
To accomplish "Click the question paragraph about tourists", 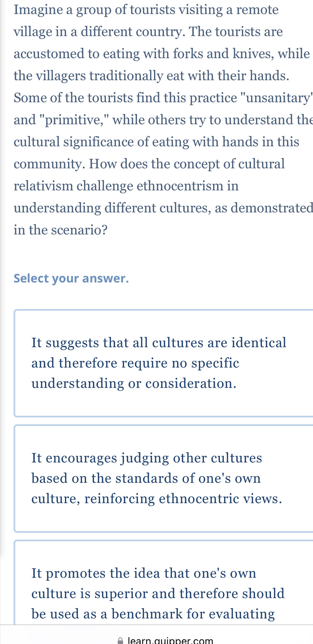I will pos(163,120).
